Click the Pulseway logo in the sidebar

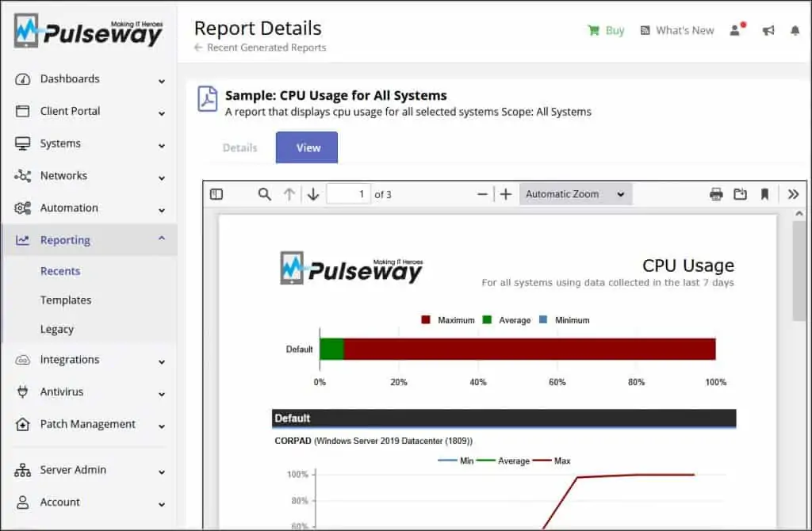click(x=88, y=31)
